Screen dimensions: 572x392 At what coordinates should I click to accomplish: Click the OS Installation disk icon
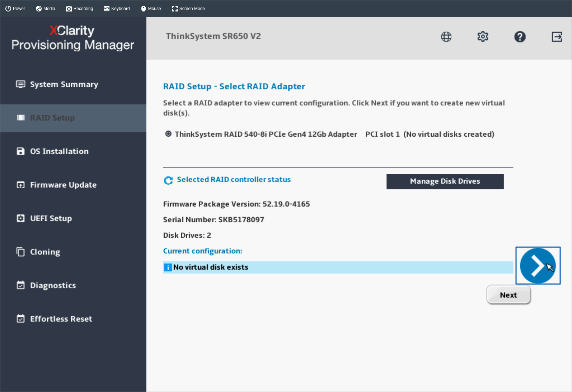pos(21,151)
